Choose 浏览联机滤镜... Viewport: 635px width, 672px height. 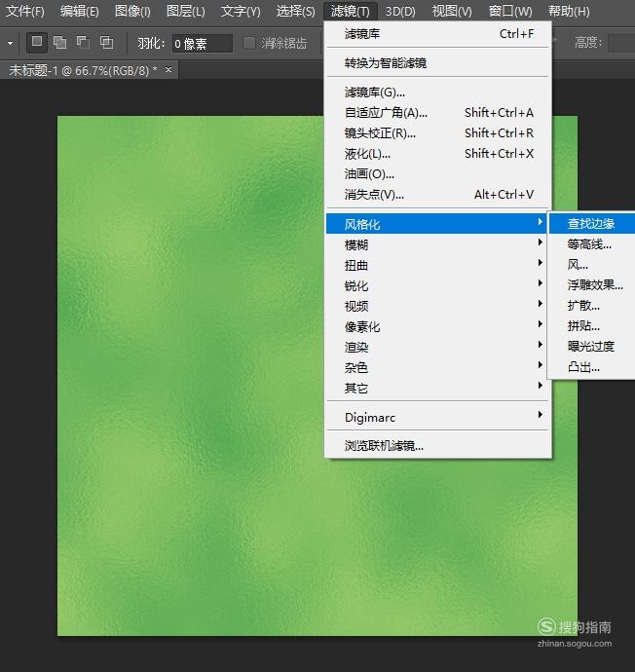click(x=437, y=446)
